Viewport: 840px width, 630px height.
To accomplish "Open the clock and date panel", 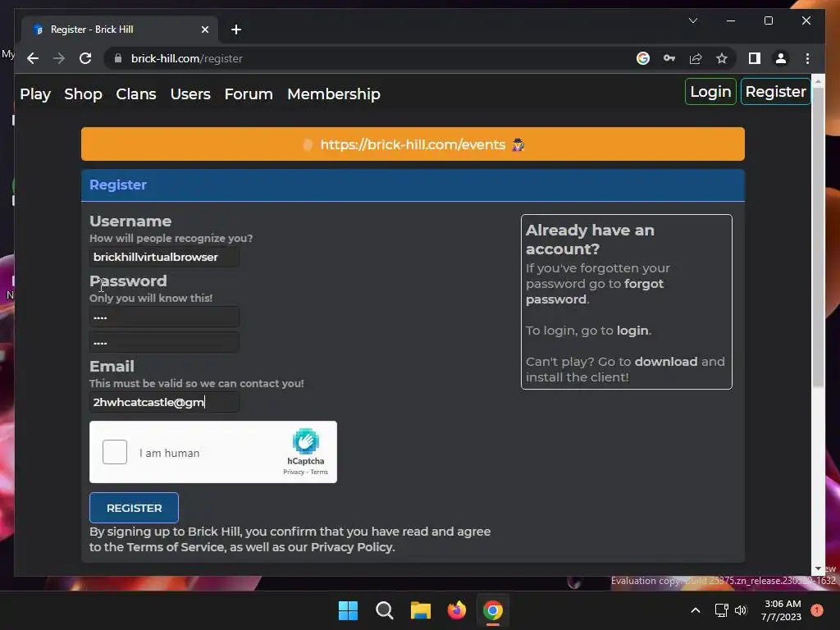I will 781,610.
